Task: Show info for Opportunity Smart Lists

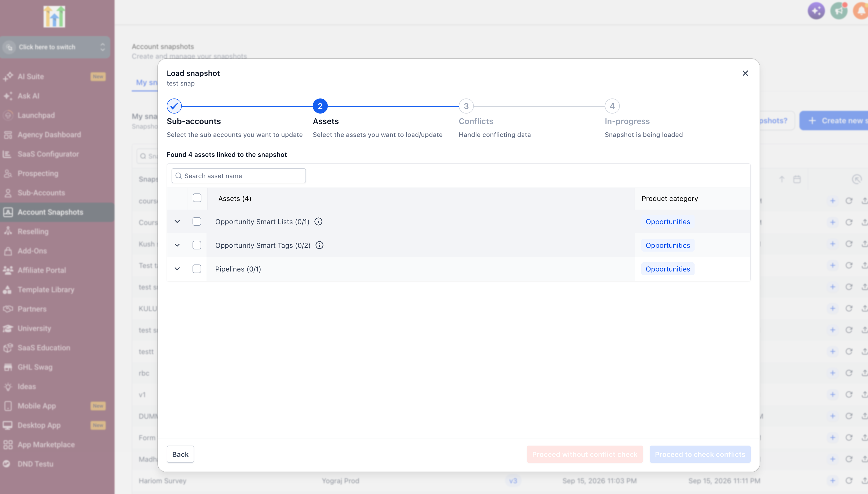Action: tap(318, 221)
